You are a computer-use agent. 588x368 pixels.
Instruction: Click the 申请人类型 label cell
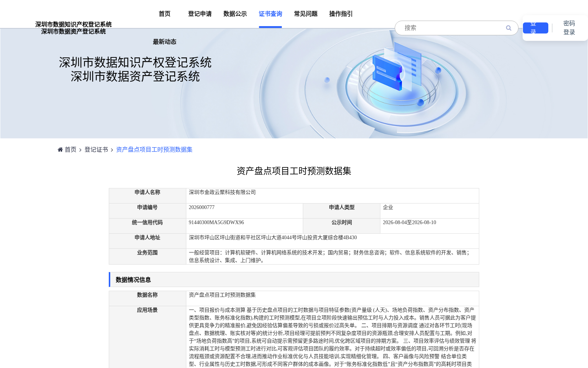click(342, 211)
